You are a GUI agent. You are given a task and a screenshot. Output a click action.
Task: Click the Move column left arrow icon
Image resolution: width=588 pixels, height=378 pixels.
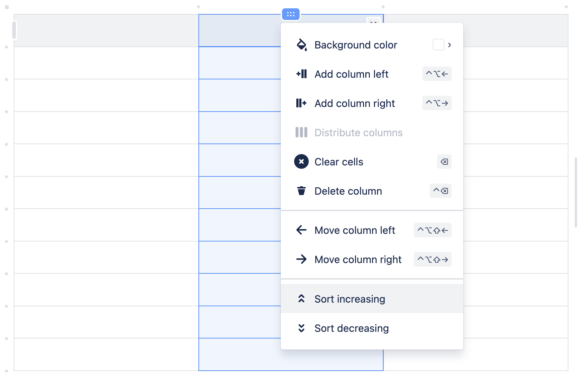tap(301, 230)
